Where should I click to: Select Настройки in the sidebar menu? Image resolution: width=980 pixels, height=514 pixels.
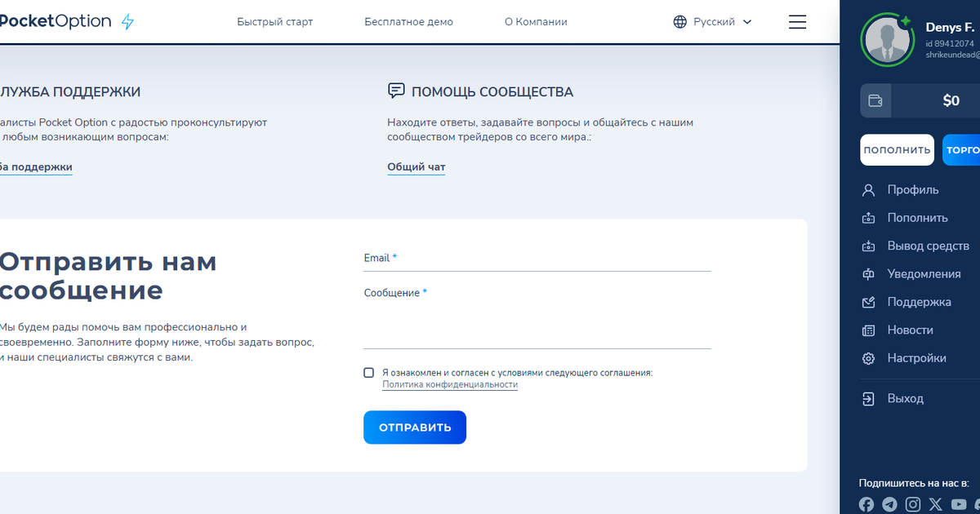(917, 358)
